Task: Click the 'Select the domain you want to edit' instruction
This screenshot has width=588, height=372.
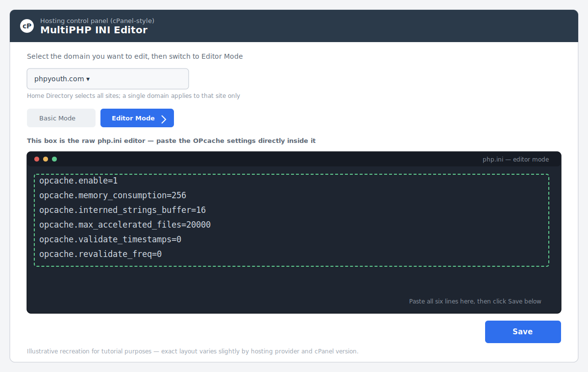Action: tap(135, 56)
